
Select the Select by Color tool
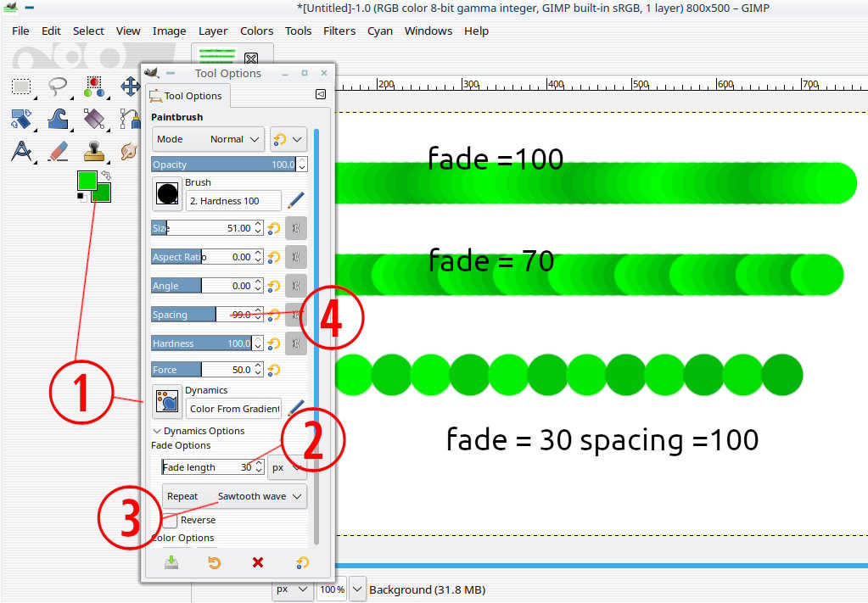click(x=94, y=87)
